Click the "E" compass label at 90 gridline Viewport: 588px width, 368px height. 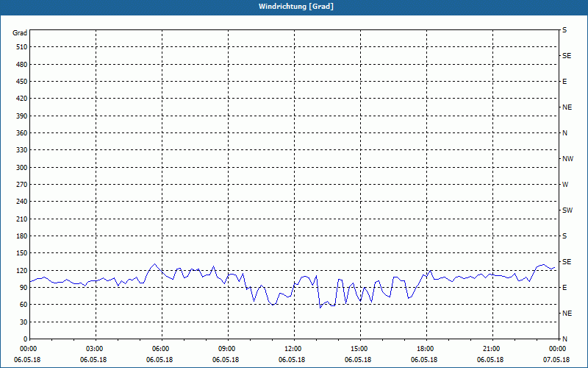(564, 288)
